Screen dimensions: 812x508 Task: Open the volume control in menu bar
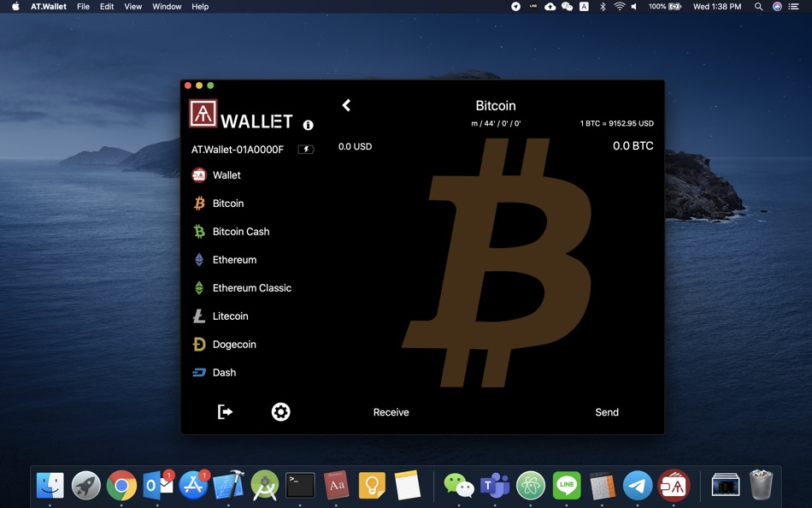pos(634,7)
